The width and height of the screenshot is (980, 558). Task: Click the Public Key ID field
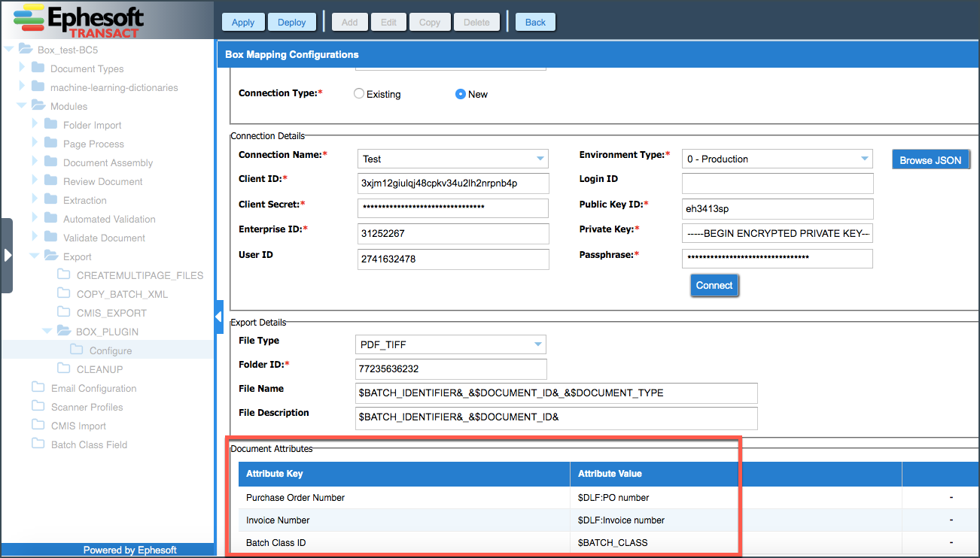(x=778, y=208)
